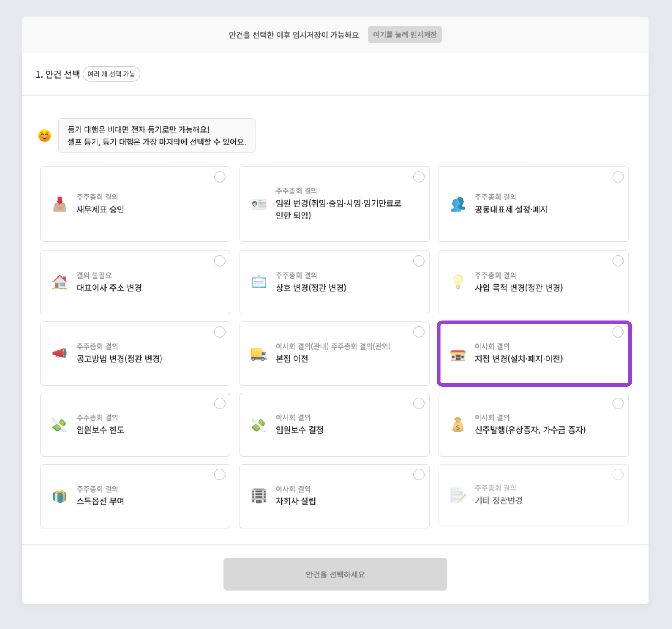Click the 공고방법 변경(정관 변경) title text
The width and height of the screenshot is (672, 629).
[x=119, y=359]
